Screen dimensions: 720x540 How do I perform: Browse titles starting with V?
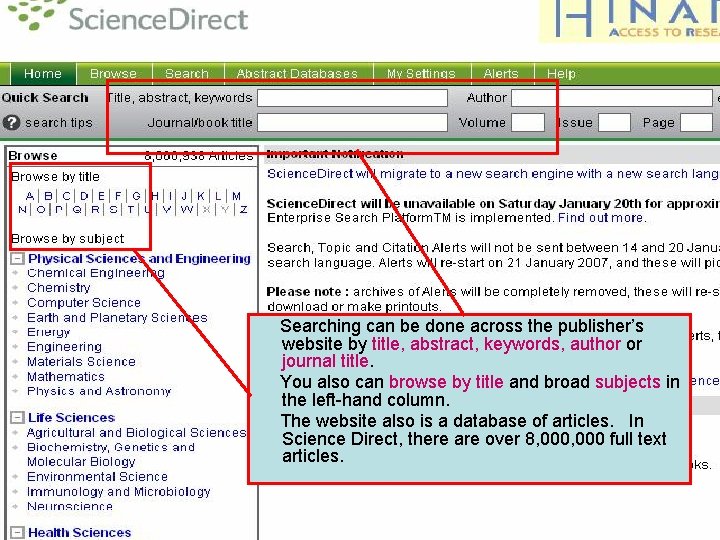pos(167,210)
